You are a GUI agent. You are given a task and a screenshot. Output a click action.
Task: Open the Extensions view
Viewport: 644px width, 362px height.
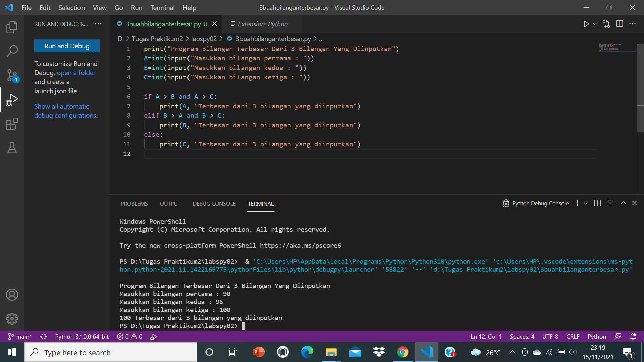[x=12, y=124]
